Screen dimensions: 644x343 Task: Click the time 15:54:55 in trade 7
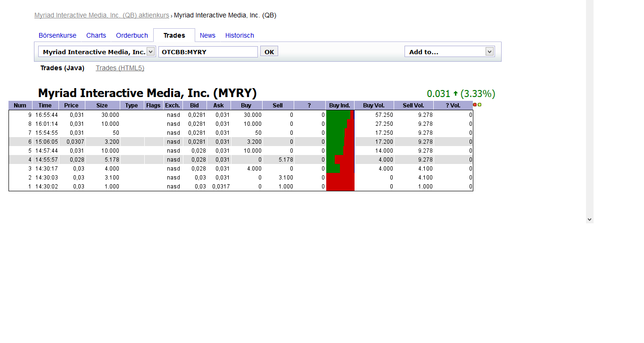pyautogui.click(x=47, y=133)
